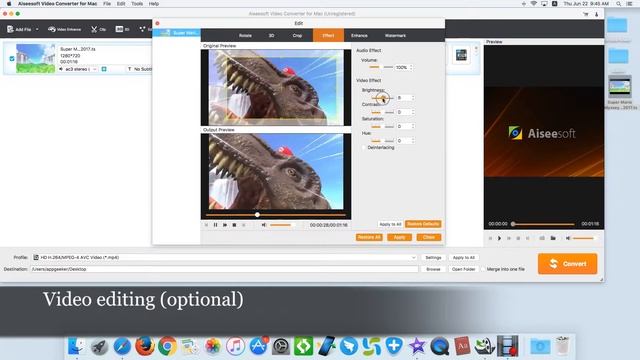Image resolution: width=640 pixels, height=360 pixels.
Task: Adjust the Hue slider
Action: click(x=382, y=141)
